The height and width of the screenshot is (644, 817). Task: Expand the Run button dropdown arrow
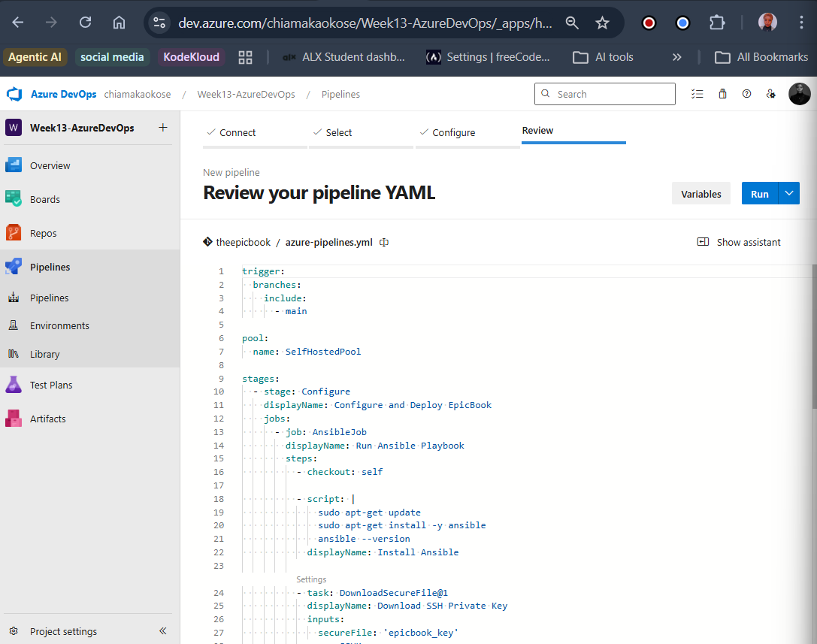[789, 193]
